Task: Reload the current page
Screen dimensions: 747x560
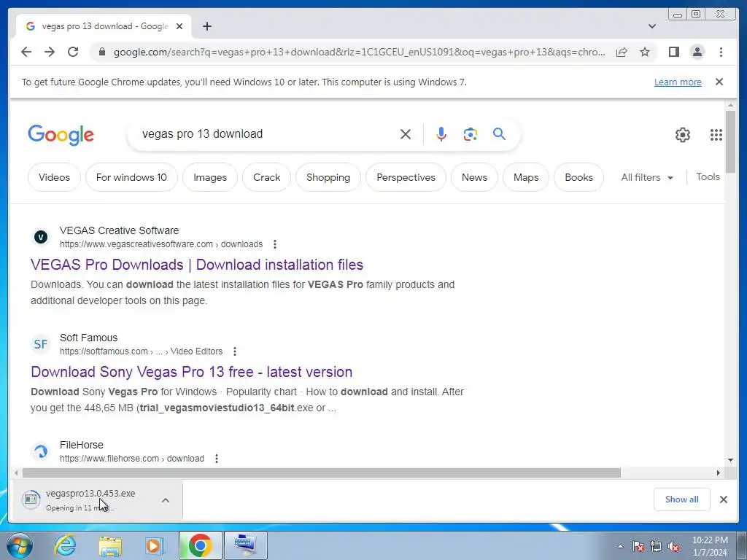Action: 73,52
